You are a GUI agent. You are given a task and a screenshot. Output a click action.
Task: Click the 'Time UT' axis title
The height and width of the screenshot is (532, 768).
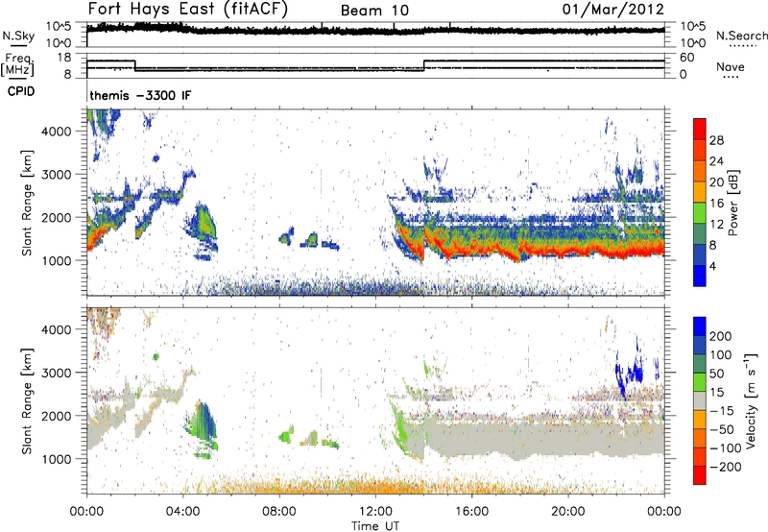coord(375,526)
